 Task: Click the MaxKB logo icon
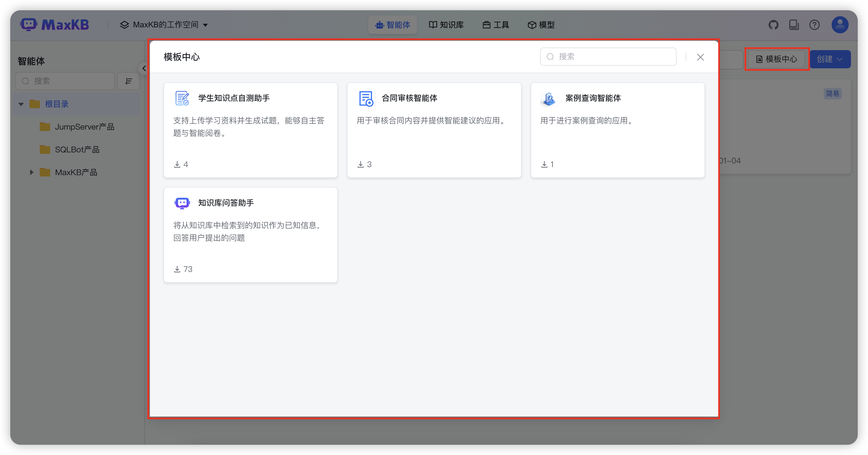(x=28, y=24)
